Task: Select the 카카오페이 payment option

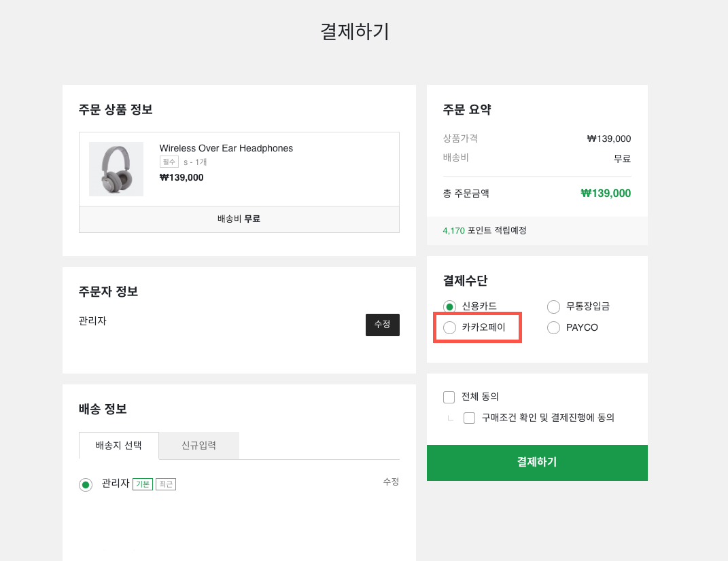Action: point(449,327)
